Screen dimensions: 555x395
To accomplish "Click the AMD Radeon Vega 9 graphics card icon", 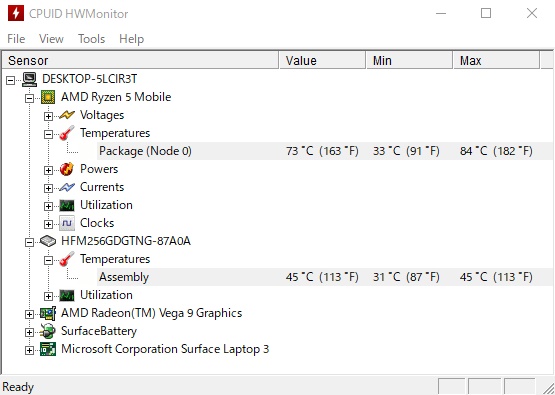I will pos(48,313).
